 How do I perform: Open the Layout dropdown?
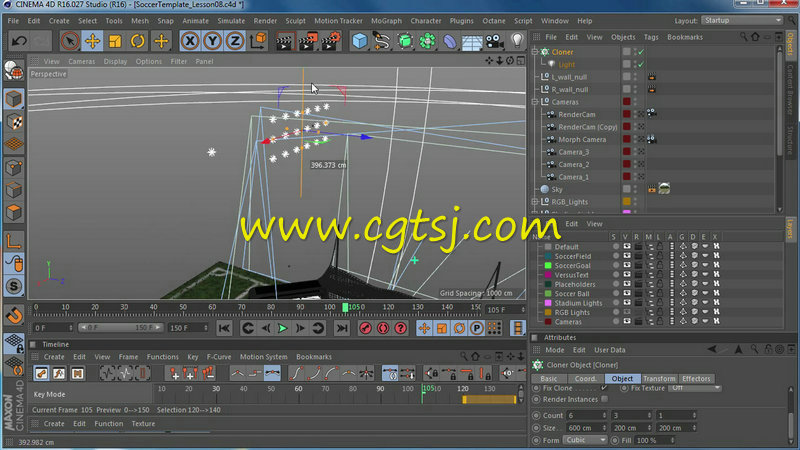click(x=742, y=20)
